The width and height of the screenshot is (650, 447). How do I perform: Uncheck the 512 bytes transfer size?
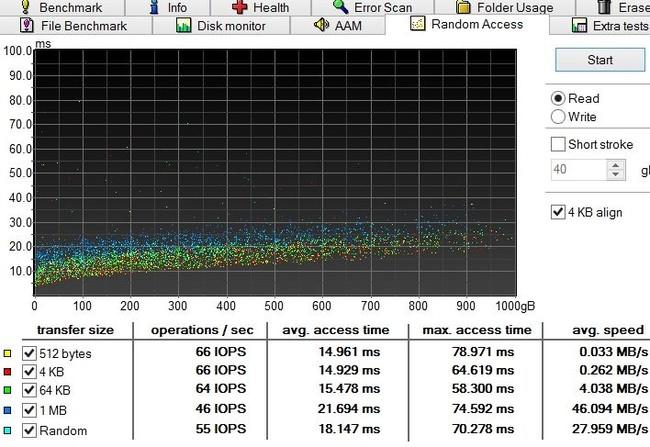point(29,353)
